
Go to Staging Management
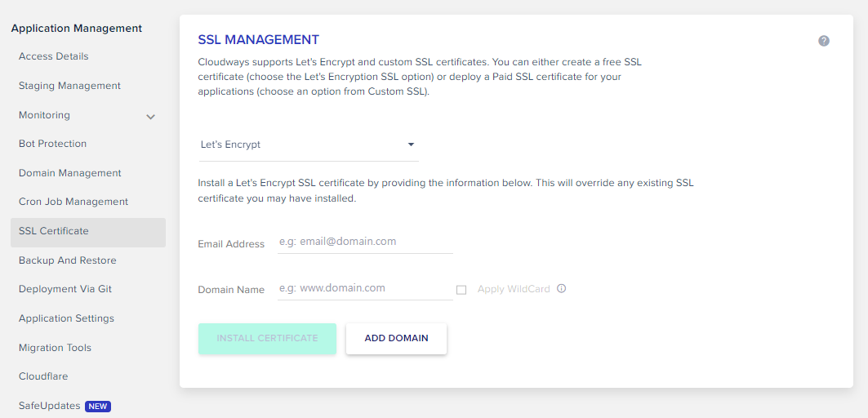(69, 86)
